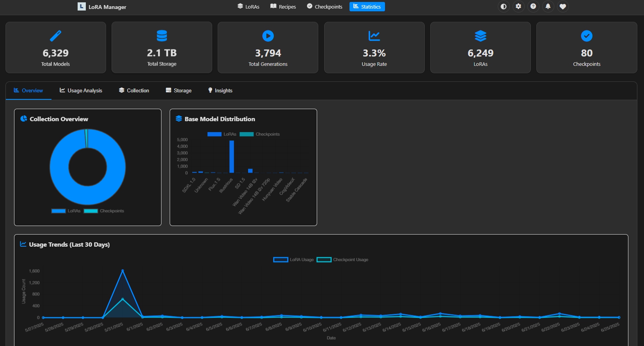
Task: Click the Usage Trends (Last 30 Days) heading
Action: point(69,244)
